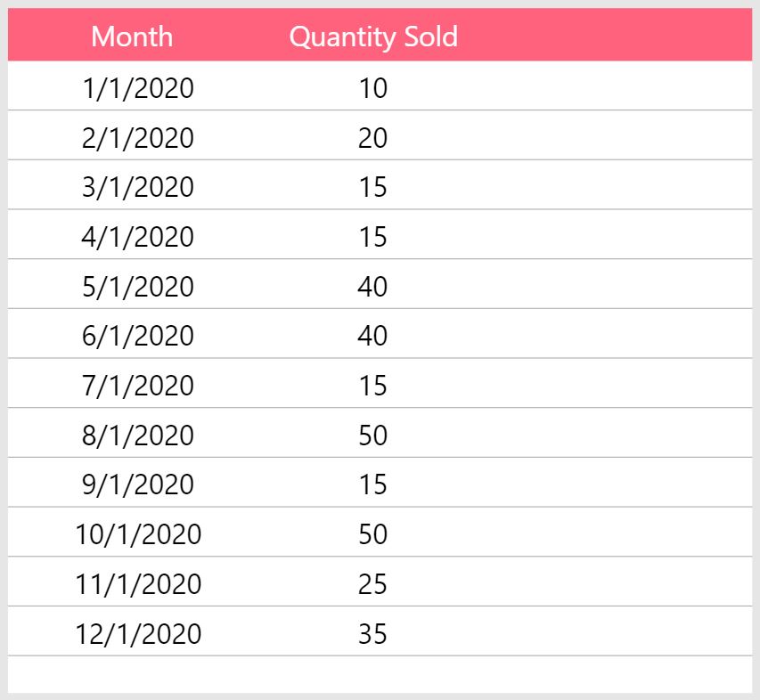Image resolution: width=760 pixels, height=700 pixels.
Task: Select the 5/1/2020 date cell
Action: click(x=138, y=286)
